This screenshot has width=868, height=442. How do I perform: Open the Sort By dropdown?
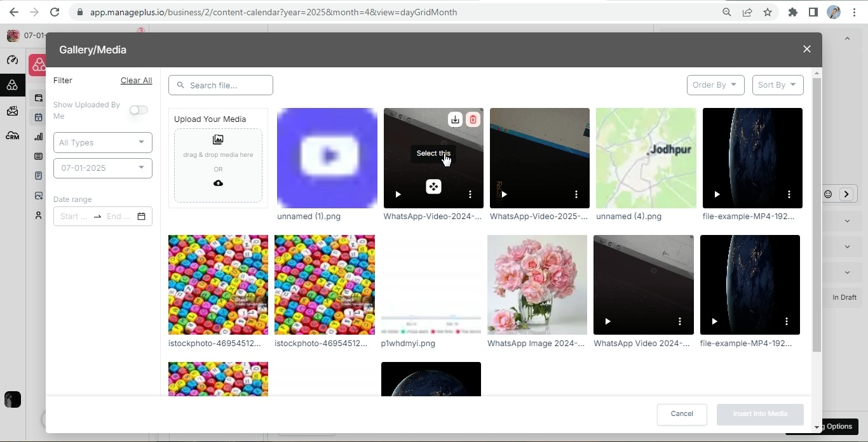tap(778, 84)
